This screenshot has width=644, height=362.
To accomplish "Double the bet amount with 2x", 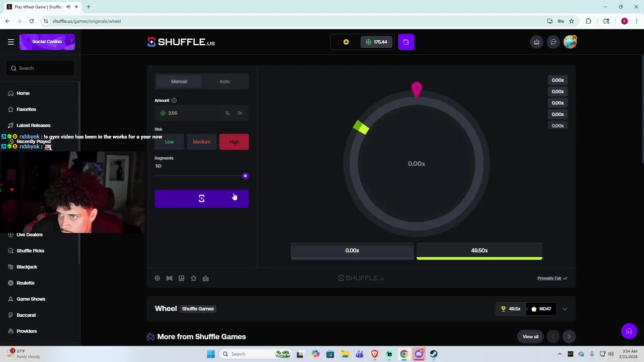I will (239, 113).
